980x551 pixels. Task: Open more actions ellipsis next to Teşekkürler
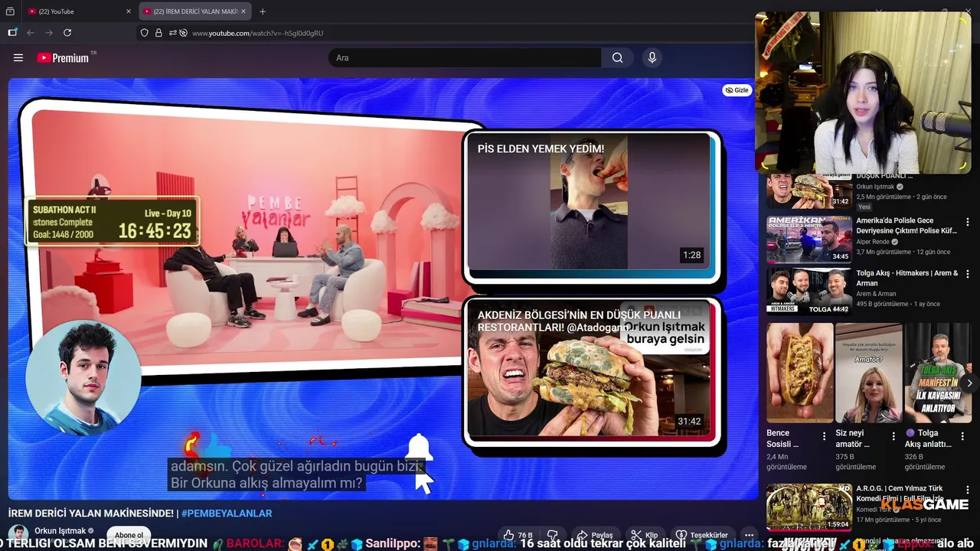click(x=749, y=535)
